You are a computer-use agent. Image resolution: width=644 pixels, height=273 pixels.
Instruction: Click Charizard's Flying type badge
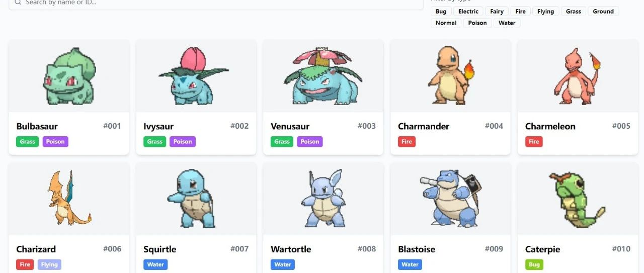49,264
